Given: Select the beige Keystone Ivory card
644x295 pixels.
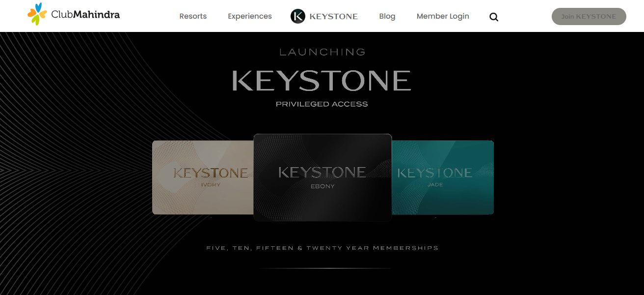Looking at the screenshot, I should (x=203, y=177).
